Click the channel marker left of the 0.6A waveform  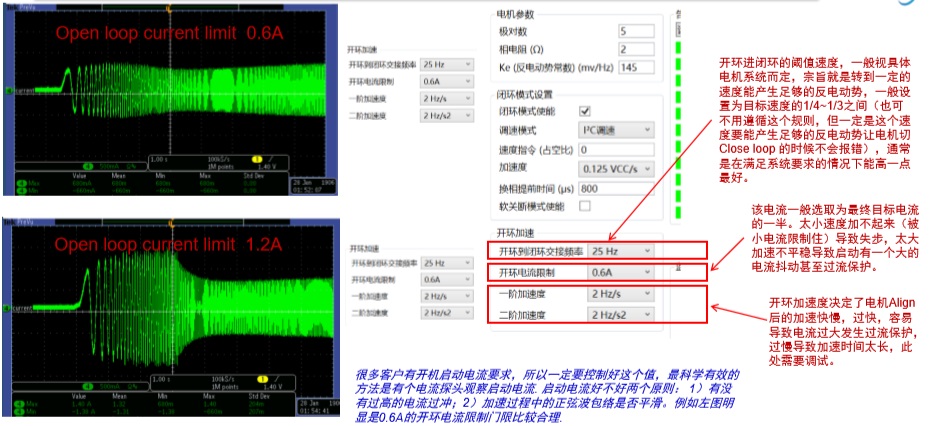(x=6, y=90)
